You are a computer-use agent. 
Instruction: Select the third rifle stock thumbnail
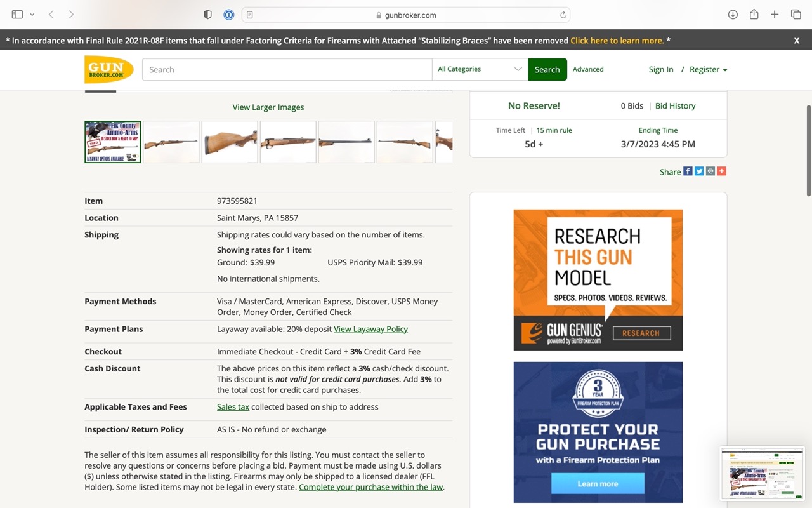pyautogui.click(x=230, y=142)
